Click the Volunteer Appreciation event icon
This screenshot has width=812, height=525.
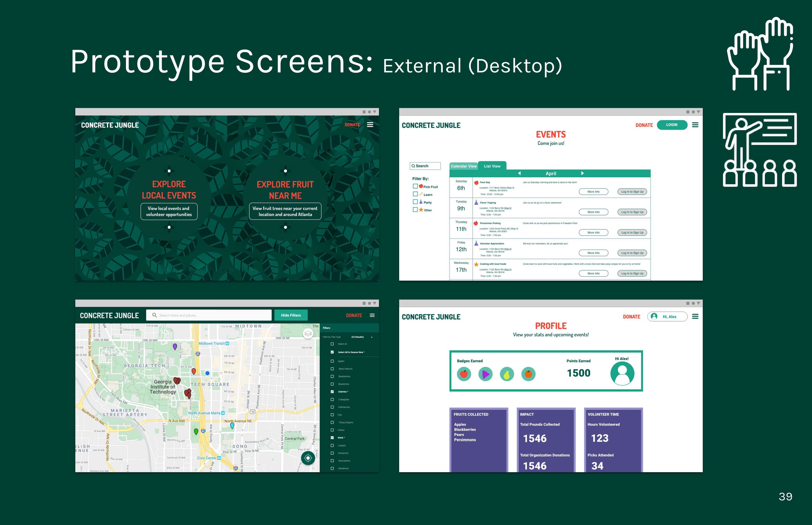pyautogui.click(x=476, y=242)
